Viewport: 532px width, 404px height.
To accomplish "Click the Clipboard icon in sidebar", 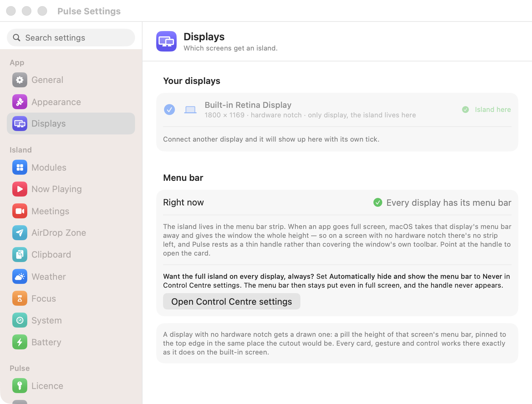I will point(20,255).
